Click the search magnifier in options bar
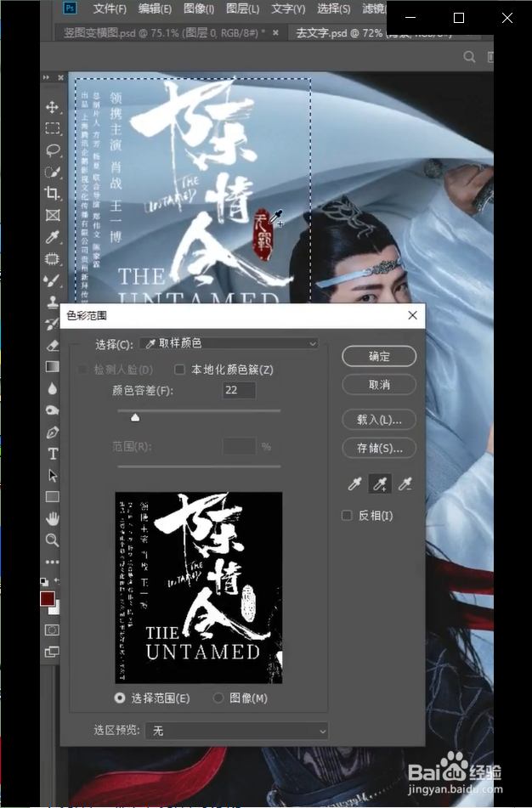Image resolution: width=532 pixels, height=808 pixels. (469, 57)
